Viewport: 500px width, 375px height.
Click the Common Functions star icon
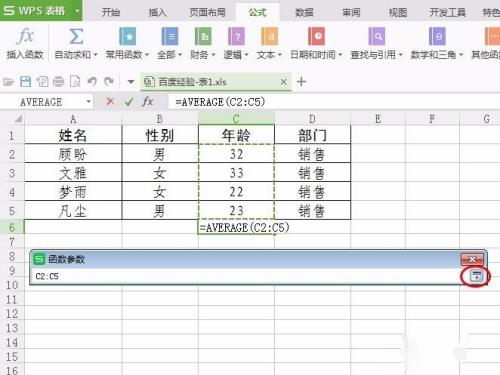tap(127, 36)
